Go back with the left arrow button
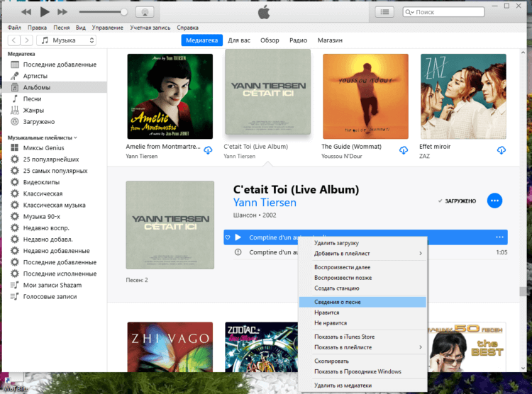 tap(14, 40)
